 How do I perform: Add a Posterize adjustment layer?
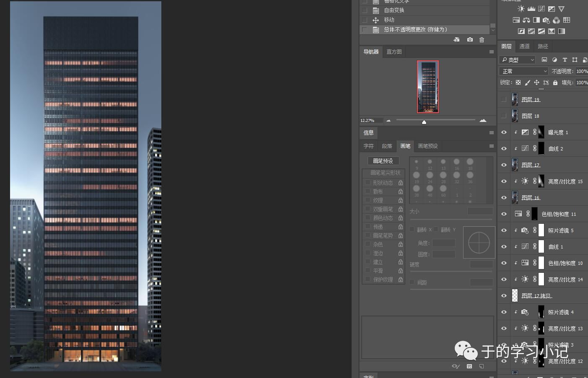tap(531, 31)
